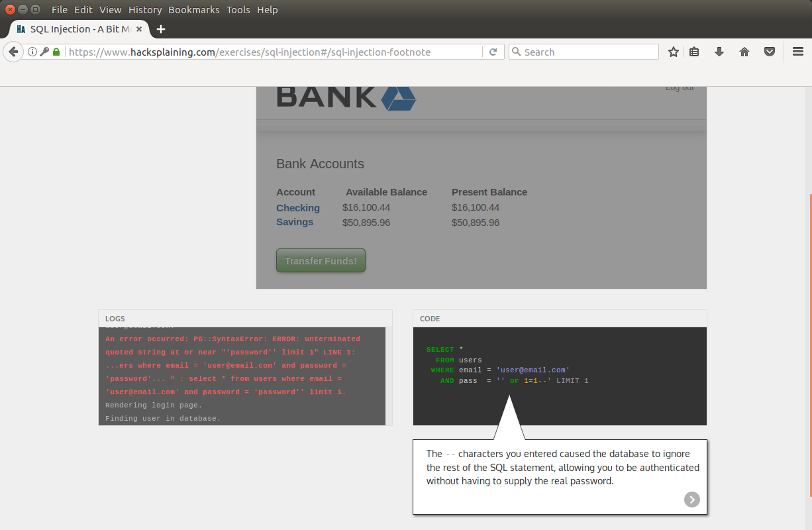Bookmark this page with star icon

pos(674,52)
